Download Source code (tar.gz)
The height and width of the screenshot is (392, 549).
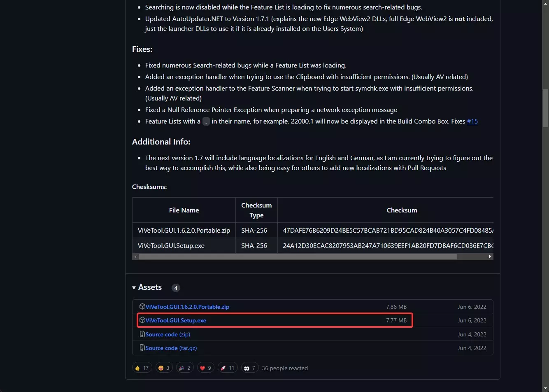click(x=171, y=348)
